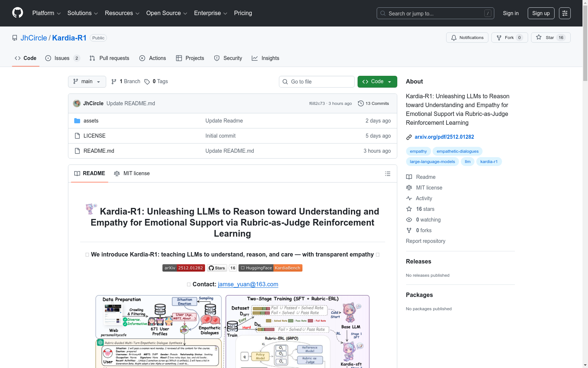Open the README outline list icon

point(388,174)
